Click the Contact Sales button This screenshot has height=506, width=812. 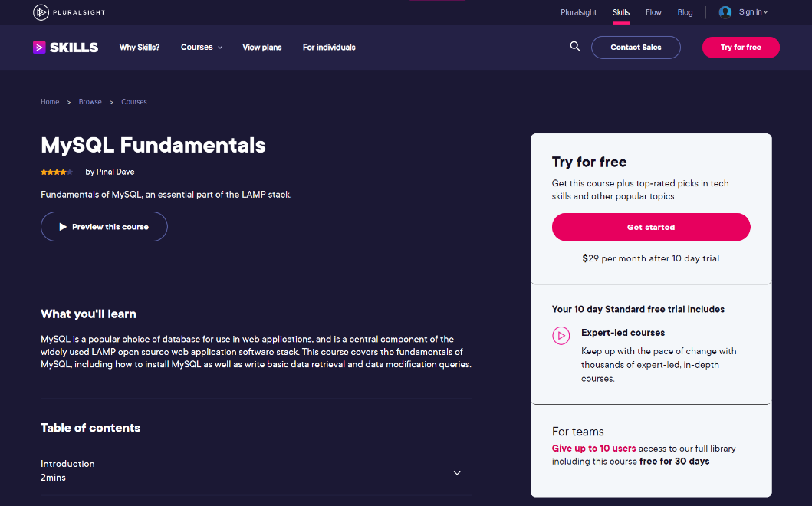pyautogui.click(x=636, y=47)
